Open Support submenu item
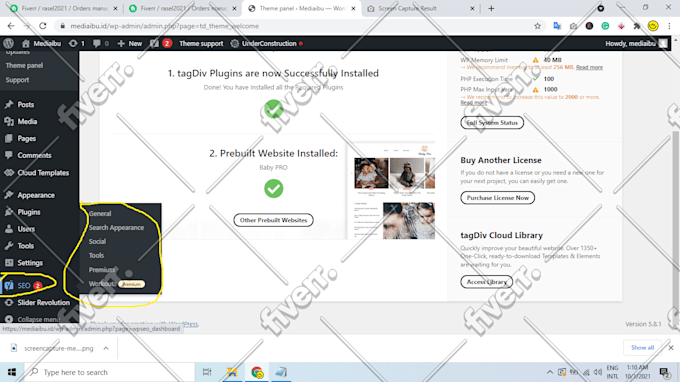 point(17,80)
